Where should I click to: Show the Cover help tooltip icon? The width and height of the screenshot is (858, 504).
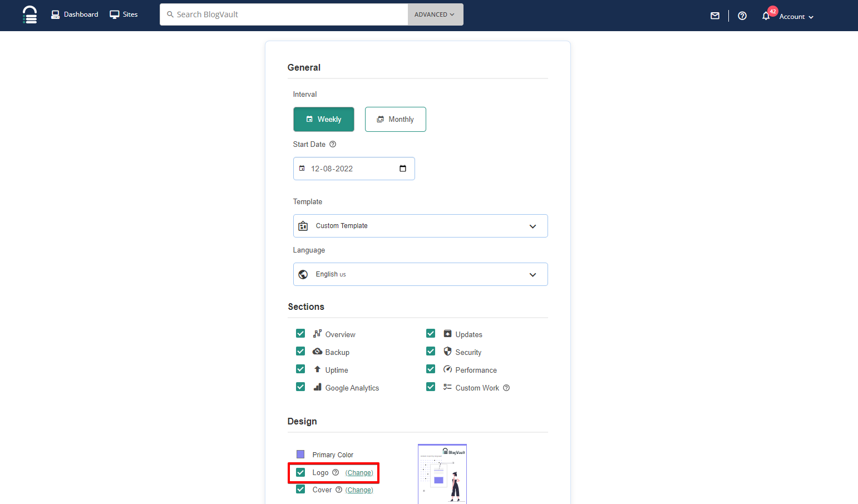point(339,490)
